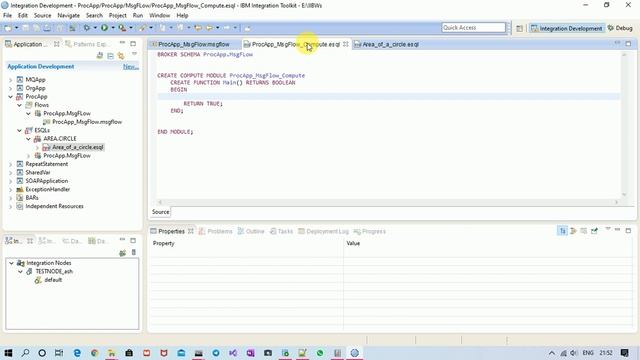Image resolution: width=640 pixels, height=360 pixels.
Task: Click the Collapse All icon in Application pane
Action: 110,56
